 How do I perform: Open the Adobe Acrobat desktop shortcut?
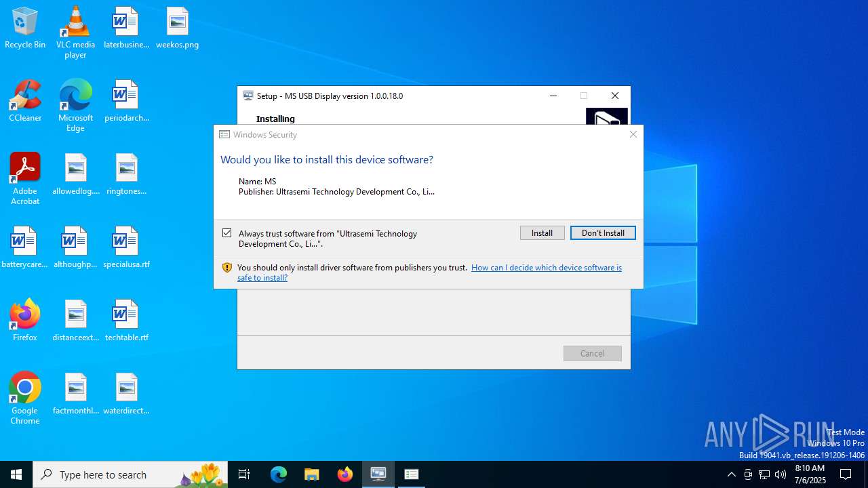click(25, 179)
